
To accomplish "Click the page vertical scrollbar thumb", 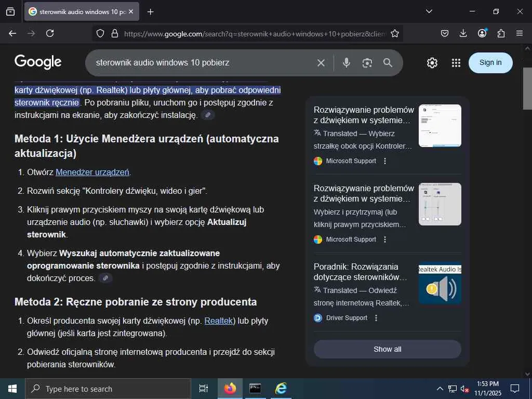I will (x=527, y=88).
